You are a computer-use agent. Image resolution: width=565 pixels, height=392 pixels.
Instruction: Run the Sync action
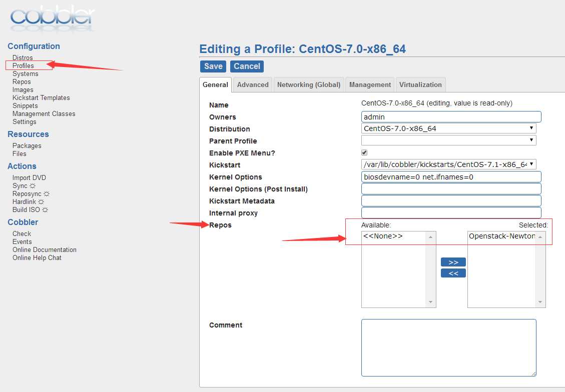tap(20, 185)
